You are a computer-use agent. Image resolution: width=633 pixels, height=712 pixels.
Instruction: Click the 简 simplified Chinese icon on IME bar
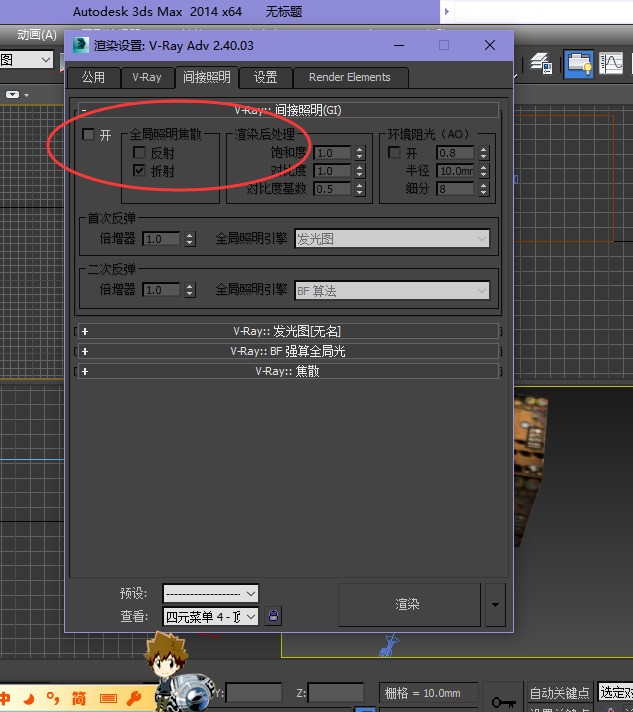(x=79, y=698)
